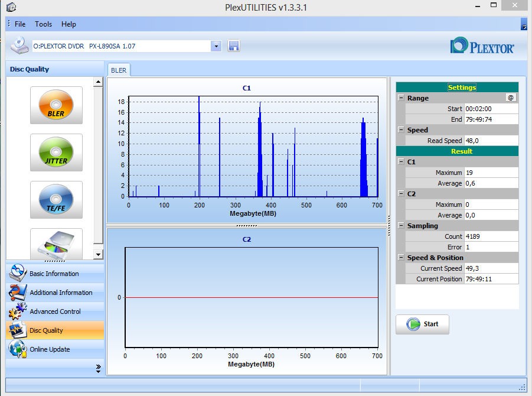Click the Plextor logo
Image resolution: width=532 pixels, height=396 pixels.
482,46
